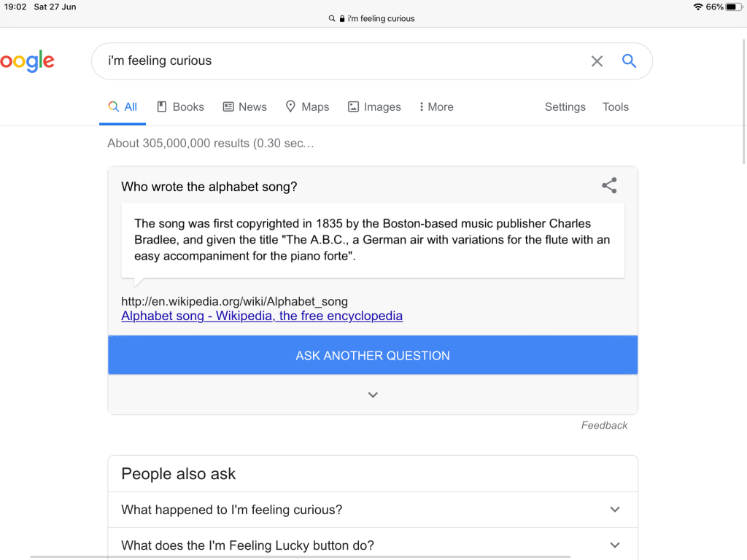The image size is (747, 560).
Task: Click the Google logo
Action: 28,61
